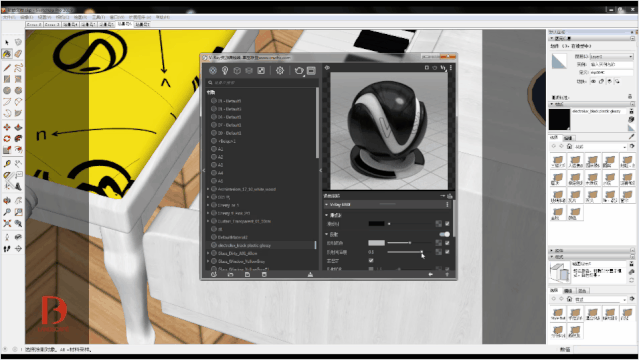This screenshot has height=360, width=639.
Task: Select the Rectangle tool
Action: coord(7,79)
